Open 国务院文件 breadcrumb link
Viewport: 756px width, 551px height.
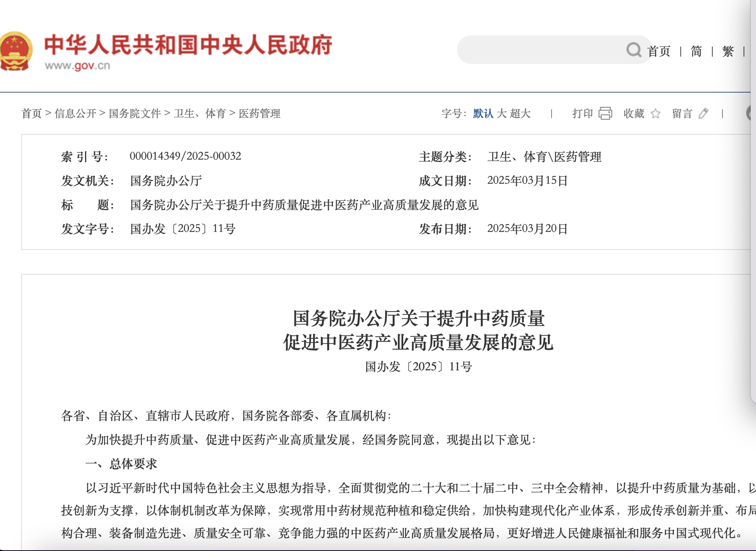pyautogui.click(x=135, y=113)
